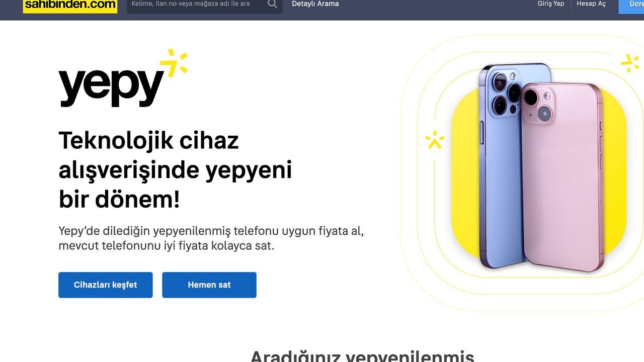This screenshot has height=362, width=644.
Task: Select the blue iPhone image
Action: 503,166
